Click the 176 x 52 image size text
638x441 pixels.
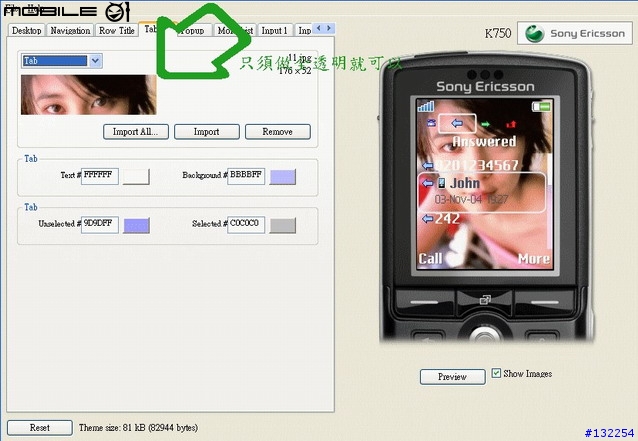[x=295, y=70]
